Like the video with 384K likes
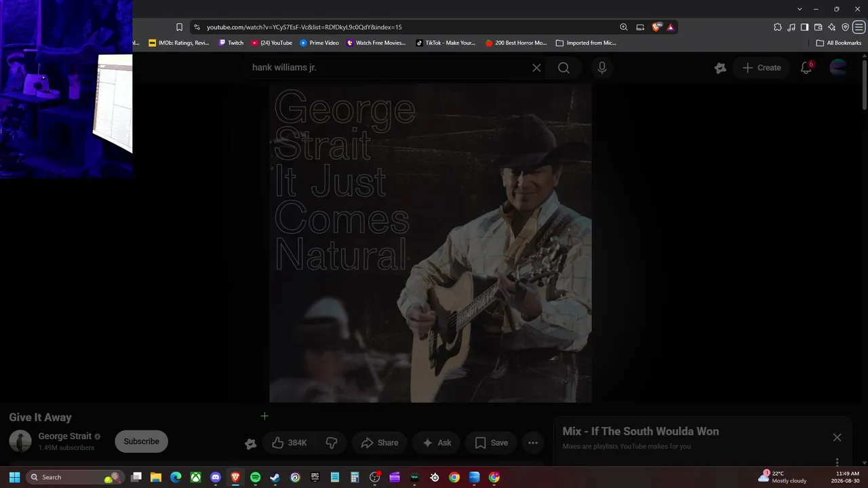Screen dimensions: 868x488 tap(290, 443)
